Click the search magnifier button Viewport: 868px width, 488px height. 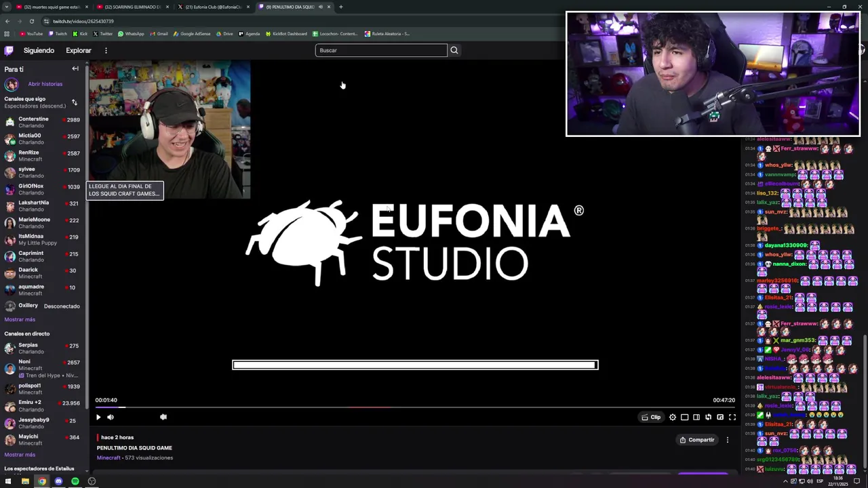point(454,50)
